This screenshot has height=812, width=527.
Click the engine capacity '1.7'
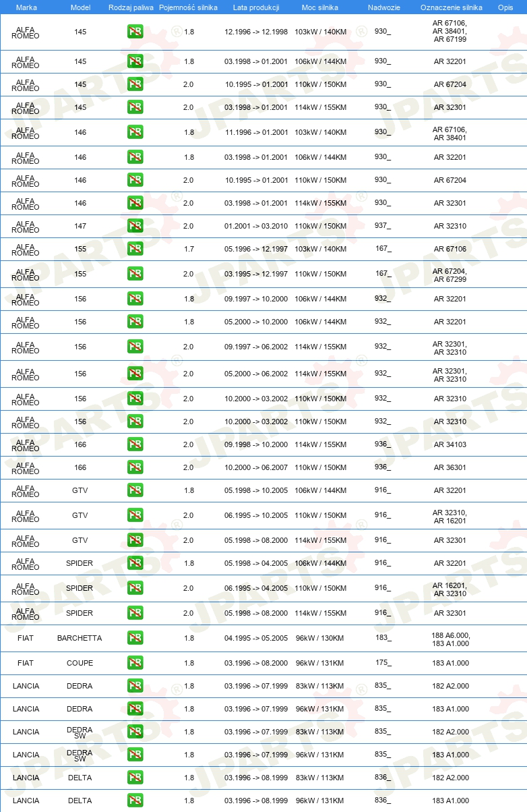click(189, 249)
